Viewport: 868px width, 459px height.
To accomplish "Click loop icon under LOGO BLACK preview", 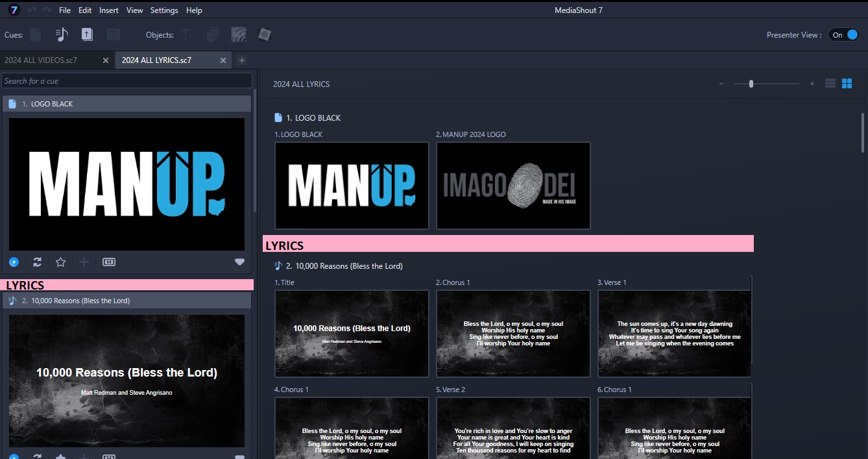I will click(37, 262).
